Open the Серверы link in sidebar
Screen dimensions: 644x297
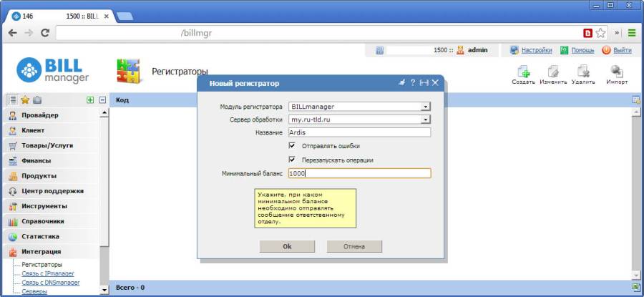point(34,291)
